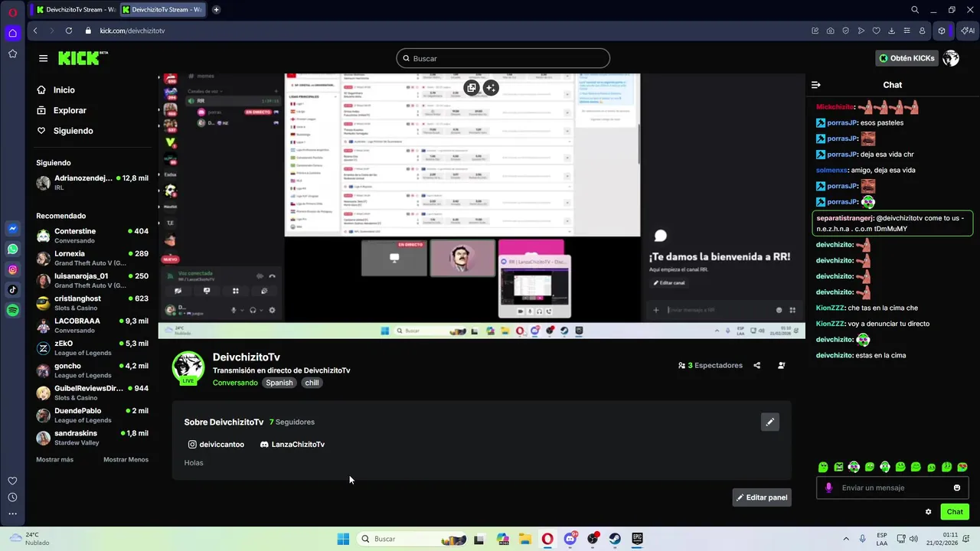Open Opera AI assistant button
The image size is (980, 551).
point(968,31)
